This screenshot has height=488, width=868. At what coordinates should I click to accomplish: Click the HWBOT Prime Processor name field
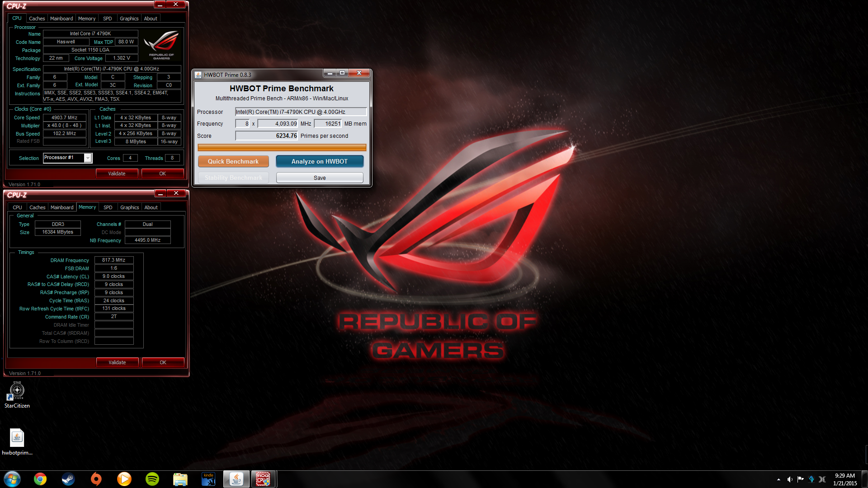click(301, 112)
